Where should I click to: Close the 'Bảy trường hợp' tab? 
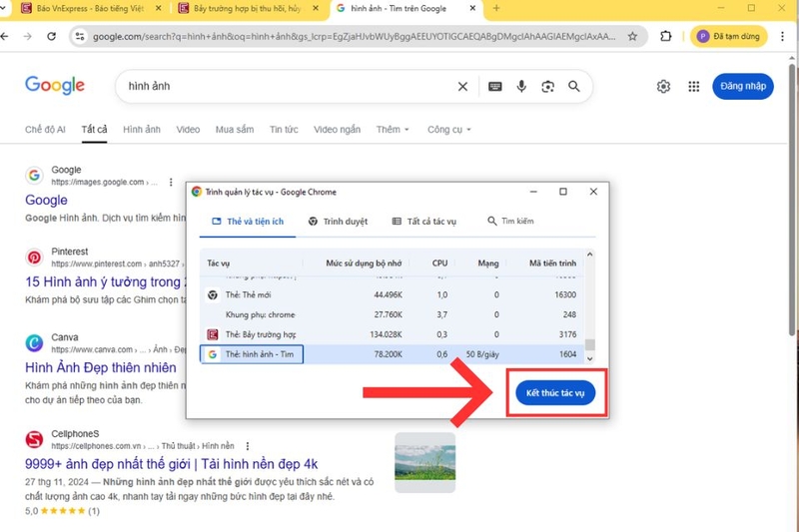coord(316,8)
